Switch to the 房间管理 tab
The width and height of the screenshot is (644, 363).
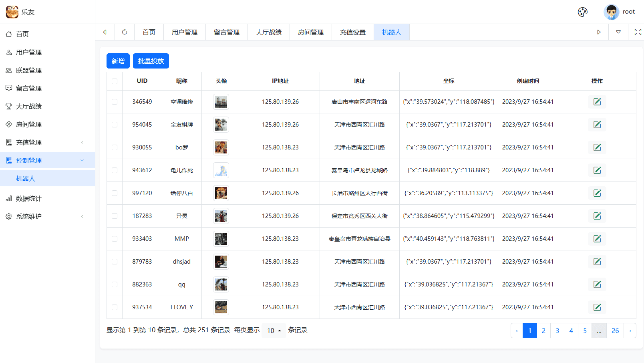311,32
